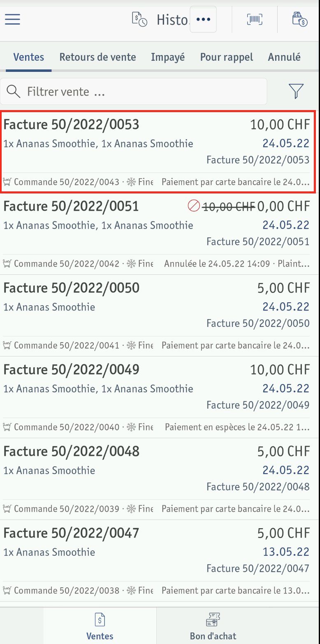Open the hamburger menu
This screenshot has height=644, width=320.
tap(12, 19)
